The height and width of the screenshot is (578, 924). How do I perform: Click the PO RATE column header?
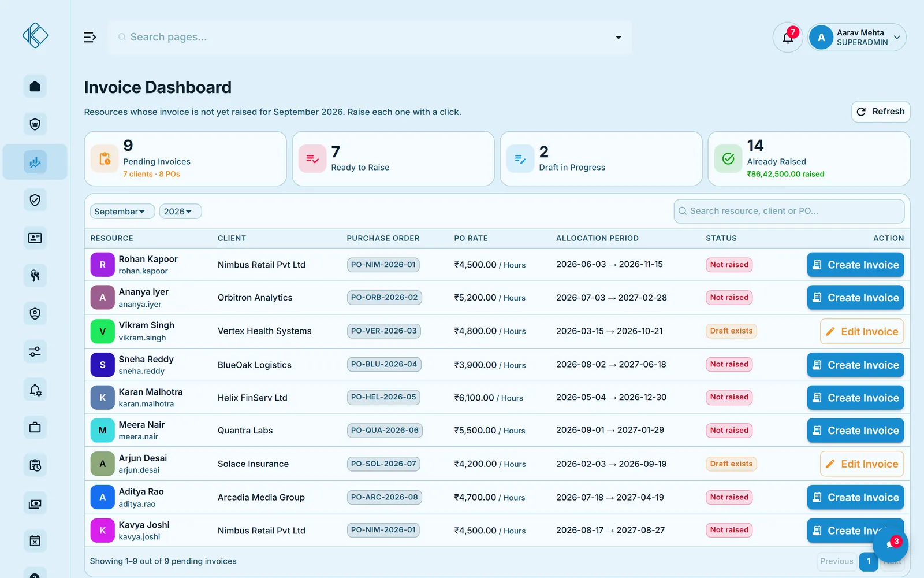click(x=471, y=238)
